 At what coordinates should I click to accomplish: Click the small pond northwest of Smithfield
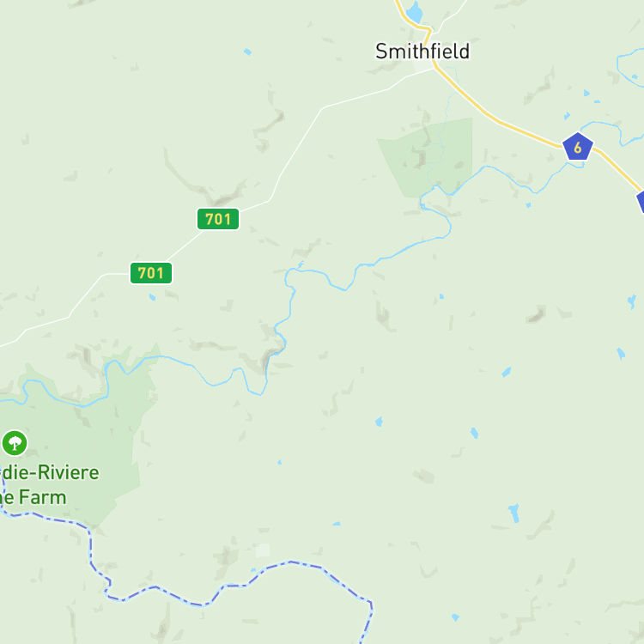(x=247, y=52)
